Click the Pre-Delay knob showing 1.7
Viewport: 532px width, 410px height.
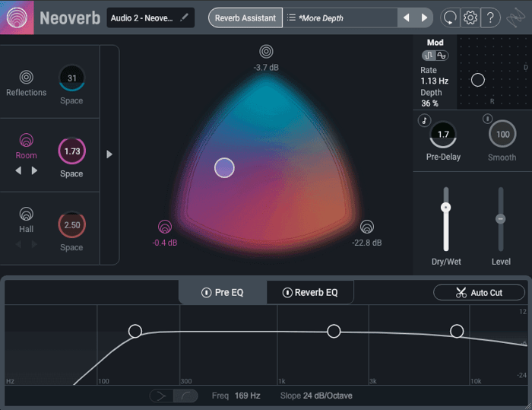443,135
